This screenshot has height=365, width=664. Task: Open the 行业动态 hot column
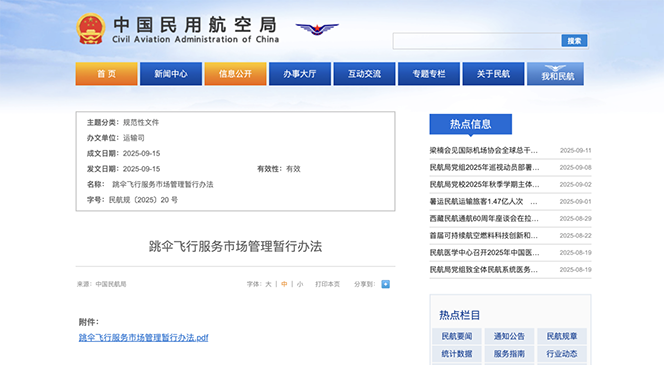pos(562,354)
